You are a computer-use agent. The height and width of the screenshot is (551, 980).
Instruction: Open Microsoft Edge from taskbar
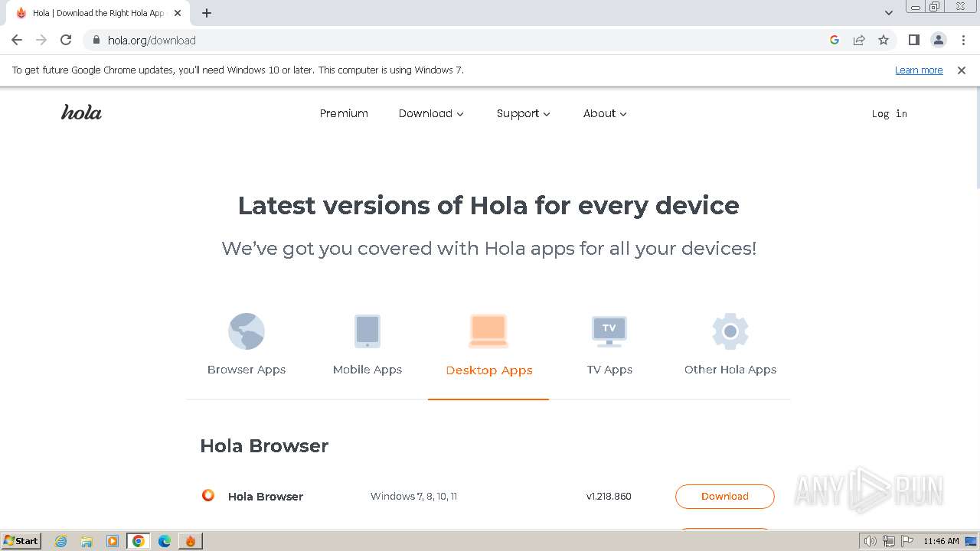[165, 541]
